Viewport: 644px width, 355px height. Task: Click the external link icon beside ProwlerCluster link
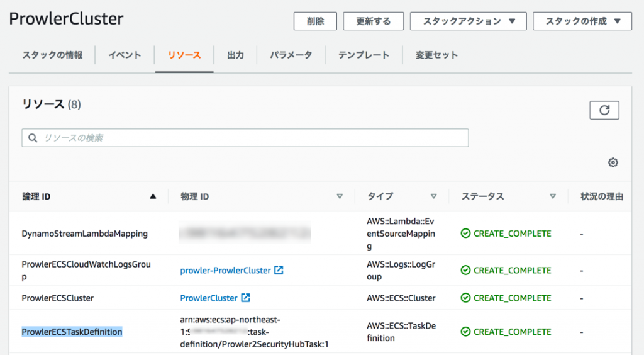click(246, 298)
